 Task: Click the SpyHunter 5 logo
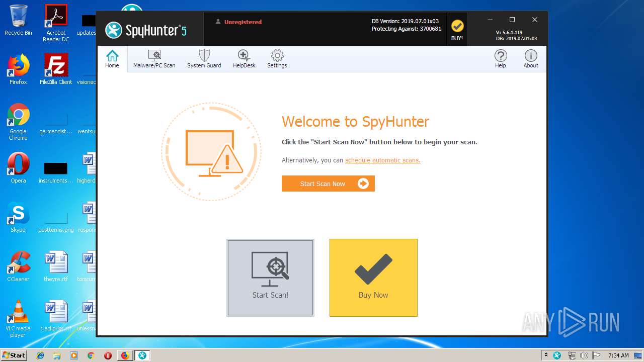click(146, 30)
